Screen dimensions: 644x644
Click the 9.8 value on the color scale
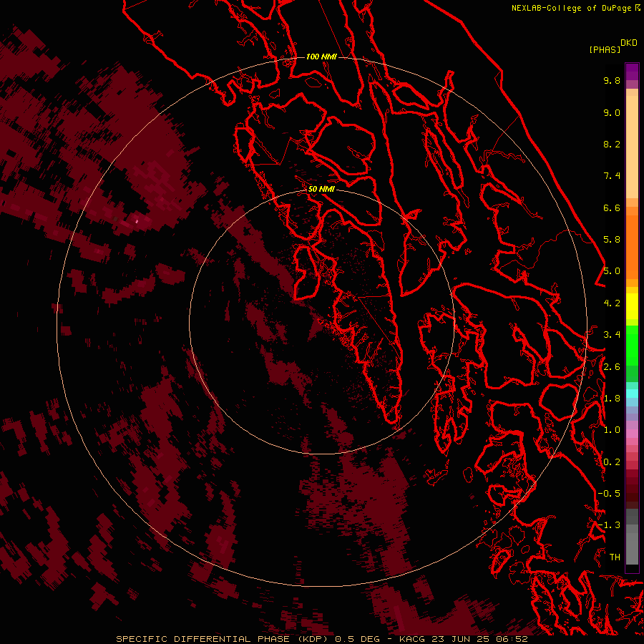(x=612, y=80)
